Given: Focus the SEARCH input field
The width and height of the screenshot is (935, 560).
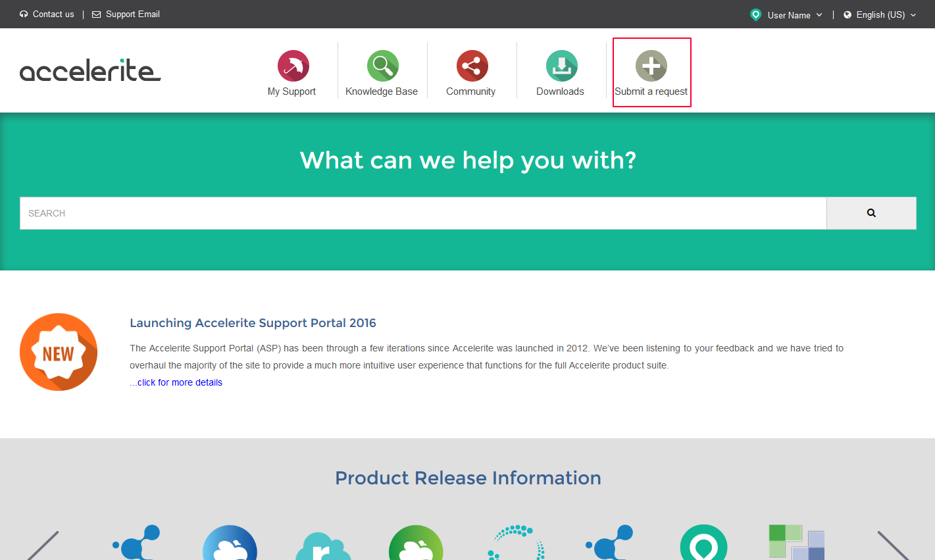Looking at the screenshot, I should point(423,213).
